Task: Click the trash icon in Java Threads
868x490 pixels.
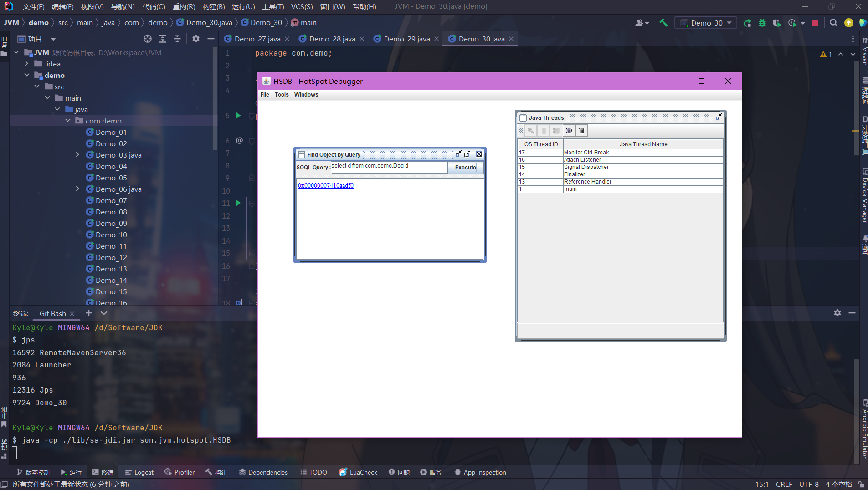Action: [581, 131]
